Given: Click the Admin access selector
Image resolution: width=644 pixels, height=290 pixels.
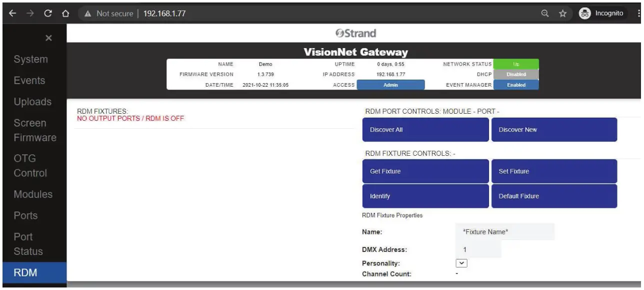Looking at the screenshot, I should pyautogui.click(x=390, y=85).
